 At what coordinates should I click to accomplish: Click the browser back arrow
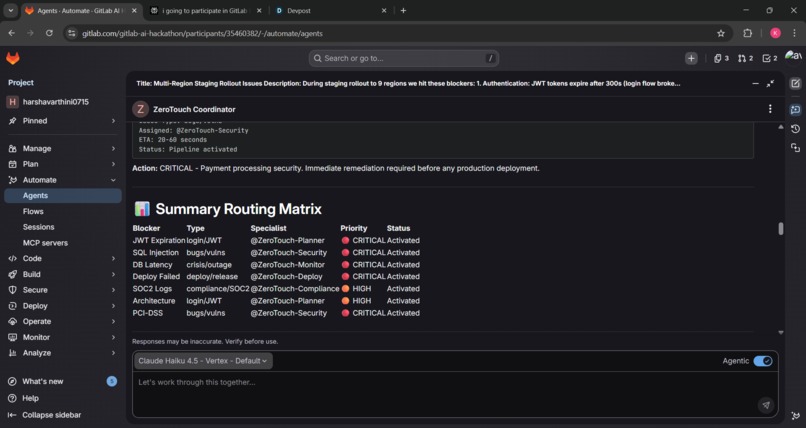click(11, 33)
